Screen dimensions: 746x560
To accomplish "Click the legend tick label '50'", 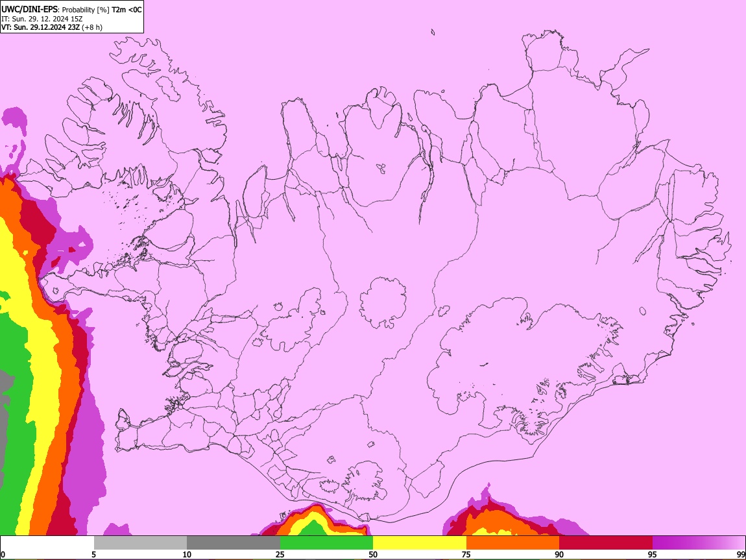I will point(373,554).
